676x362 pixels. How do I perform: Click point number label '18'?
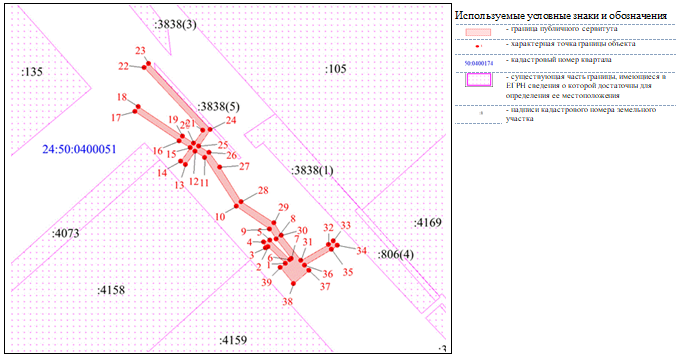(x=122, y=97)
